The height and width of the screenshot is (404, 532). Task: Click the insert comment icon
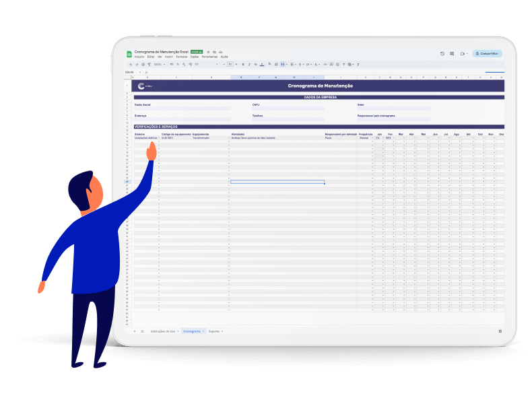pos(331,64)
